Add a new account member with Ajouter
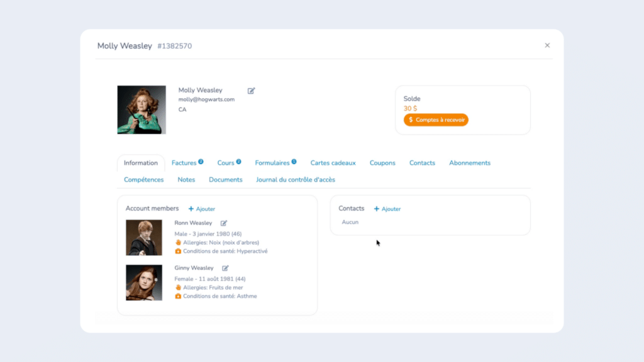Viewport: 644px width, 362px height. tap(202, 209)
